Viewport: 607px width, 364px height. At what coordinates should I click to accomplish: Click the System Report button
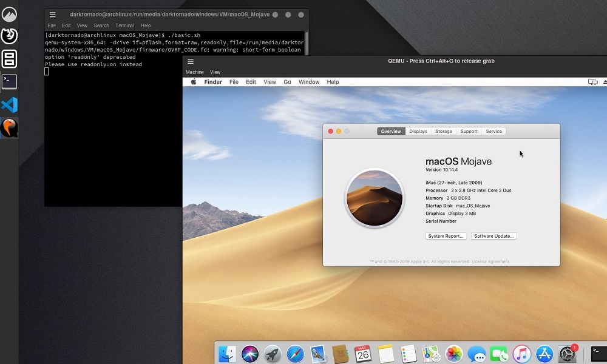[x=446, y=235]
